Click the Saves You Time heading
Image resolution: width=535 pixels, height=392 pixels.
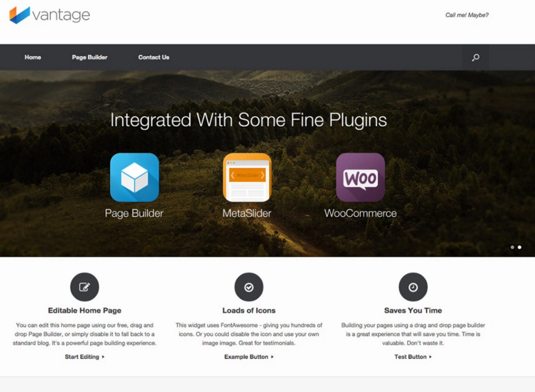click(413, 310)
